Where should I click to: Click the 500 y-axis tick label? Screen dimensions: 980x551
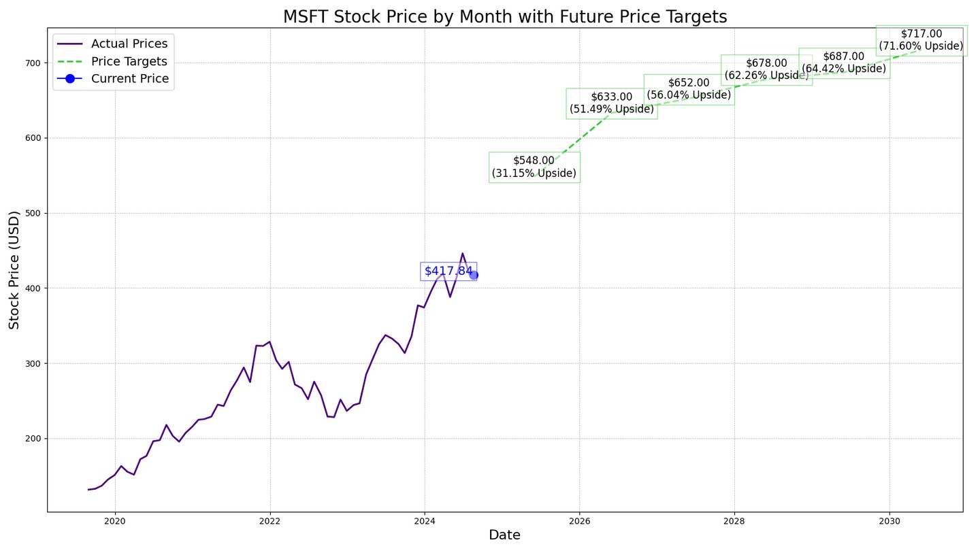33,214
